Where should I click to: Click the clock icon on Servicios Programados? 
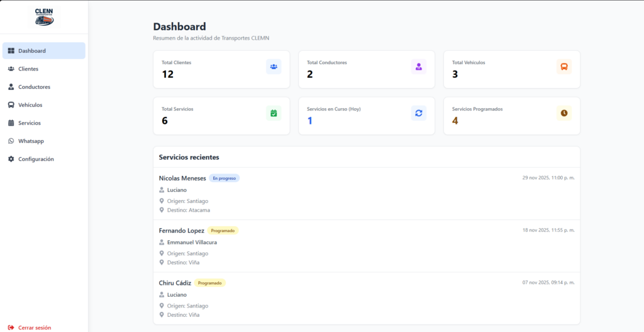pyautogui.click(x=564, y=113)
